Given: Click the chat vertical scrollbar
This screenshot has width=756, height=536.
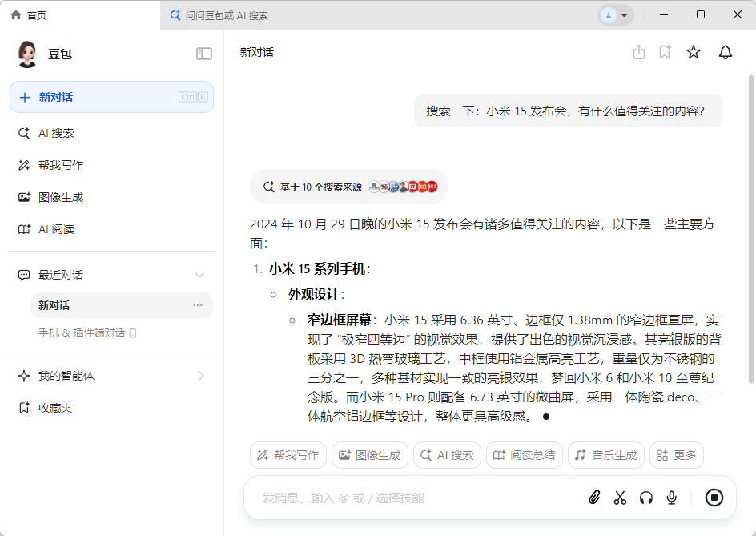Looking at the screenshot, I should [750, 229].
